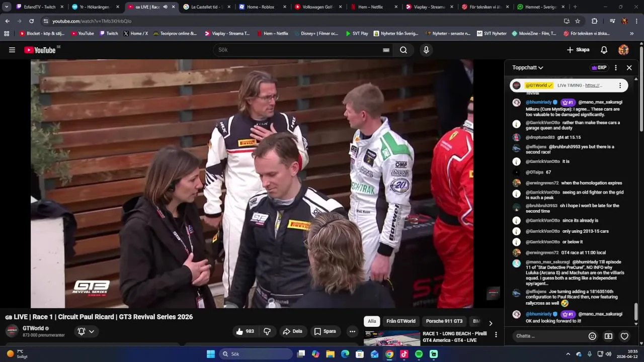Show hidden system tray icons
The width and height of the screenshot is (644, 362).
point(568,354)
